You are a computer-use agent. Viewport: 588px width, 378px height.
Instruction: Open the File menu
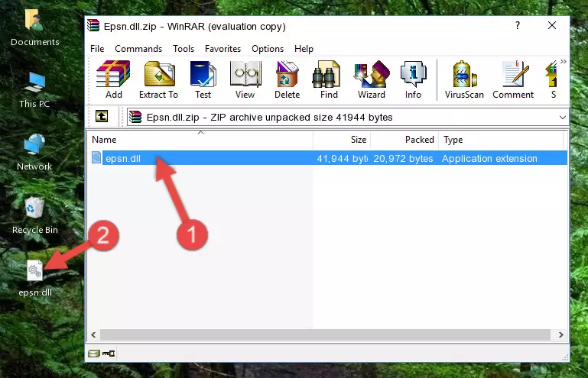(x=97, y=49)
